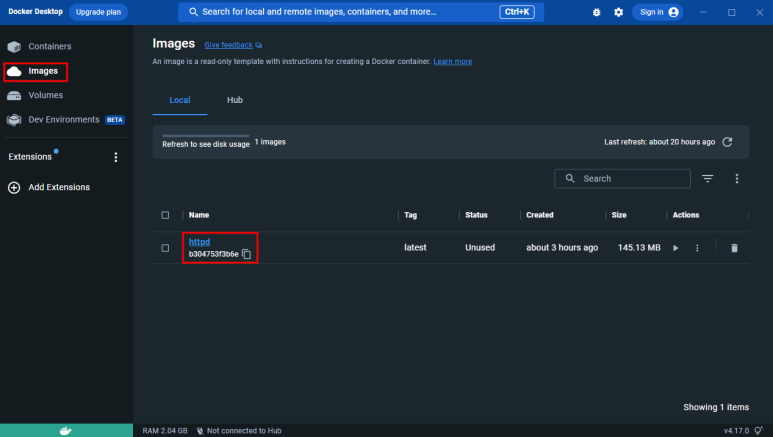
Task: Copy image ID b304753f3b6e
Action: point(246,254)
